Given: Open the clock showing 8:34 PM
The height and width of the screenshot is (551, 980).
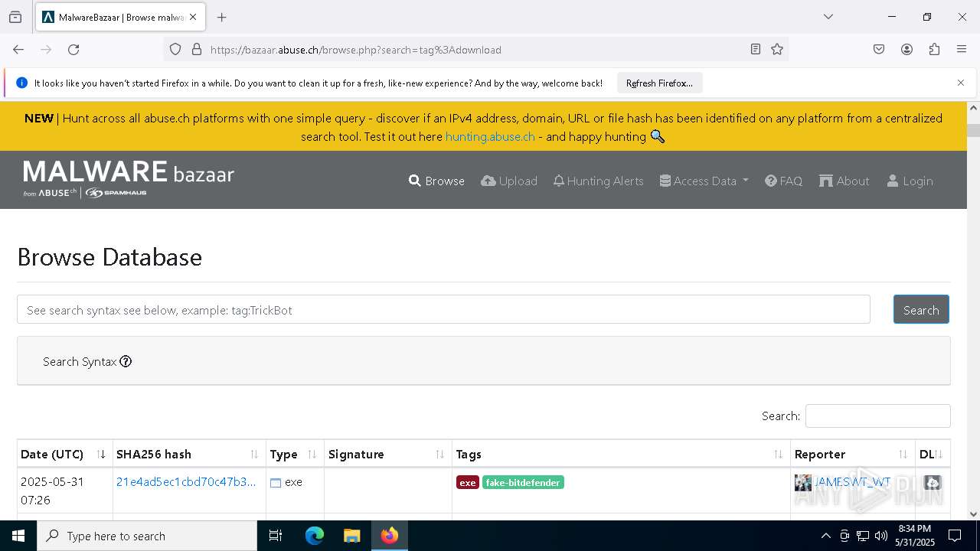Looking at the screenshot, I should tap(915, 536).
